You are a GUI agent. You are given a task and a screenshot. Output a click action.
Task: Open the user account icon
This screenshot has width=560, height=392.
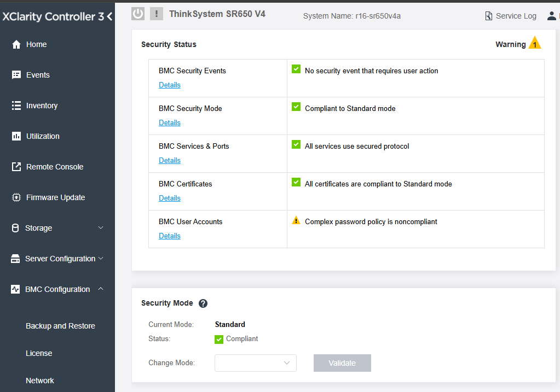551,16
